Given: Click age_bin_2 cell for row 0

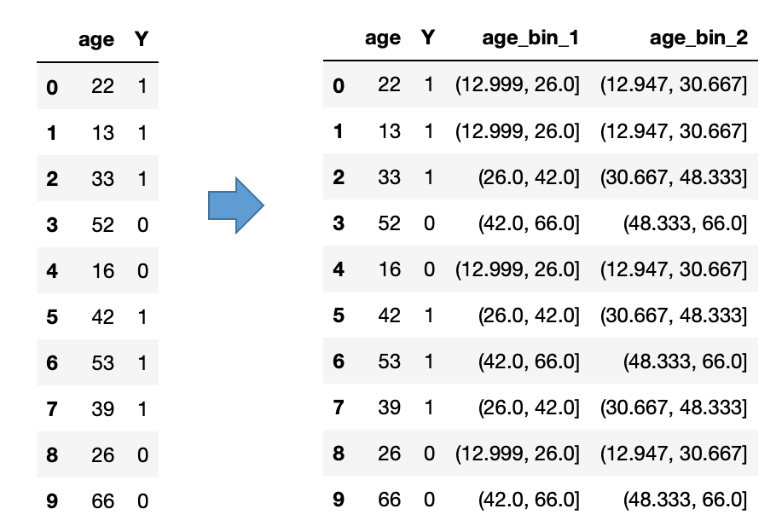Looking at the screenshot, I should click(674, 85).
